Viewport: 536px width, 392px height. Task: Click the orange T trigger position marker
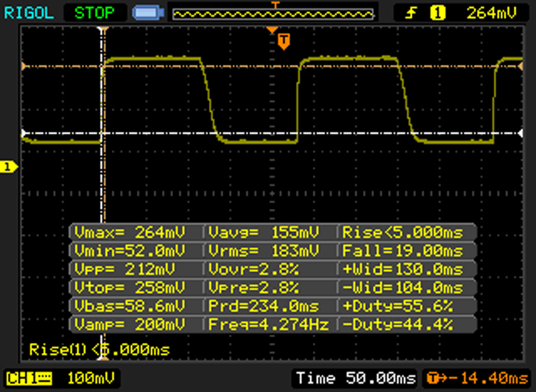tap(283, 42)
